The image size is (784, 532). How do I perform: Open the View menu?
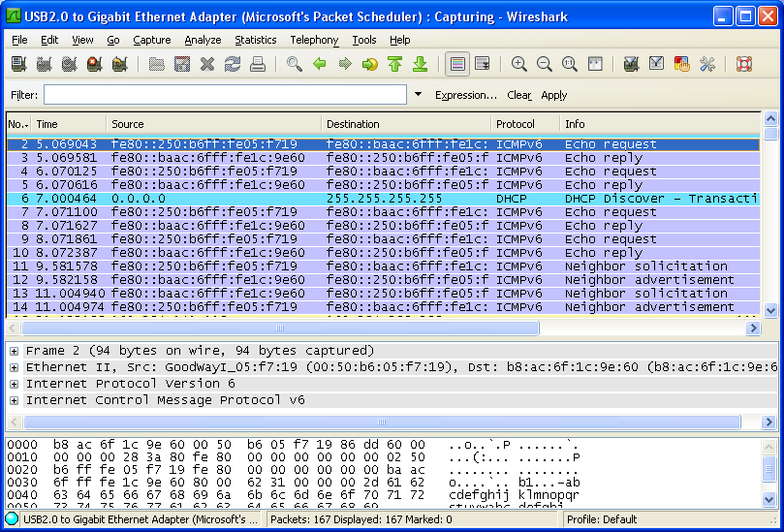(x=82, y=40)
